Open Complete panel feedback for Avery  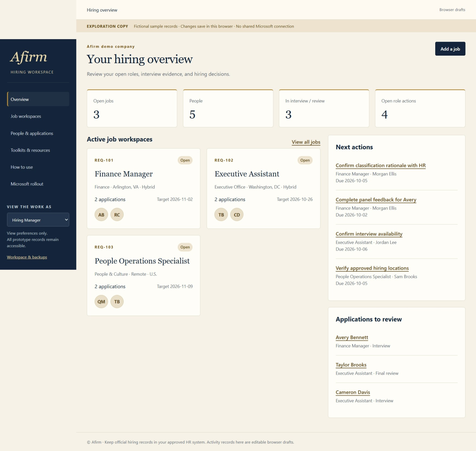tap(376, 200)
